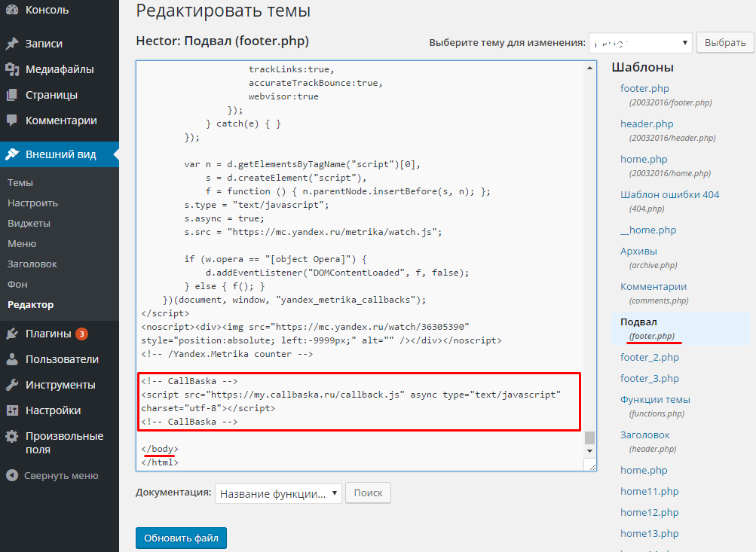756x552 pixels.
Task: Select Внешний вид menu label
Action: 61,154
